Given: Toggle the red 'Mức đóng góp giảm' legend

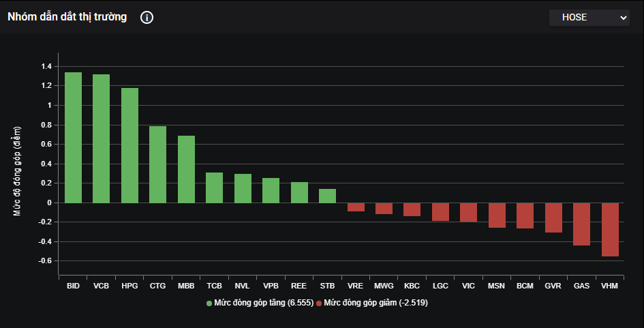Looking at the screenshot, I should (371, 302).
